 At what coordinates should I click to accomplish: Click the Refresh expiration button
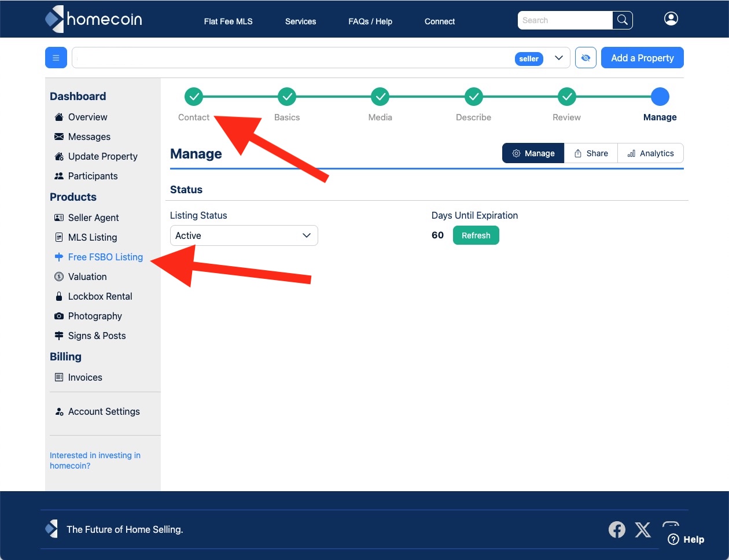tap(476, 235)
